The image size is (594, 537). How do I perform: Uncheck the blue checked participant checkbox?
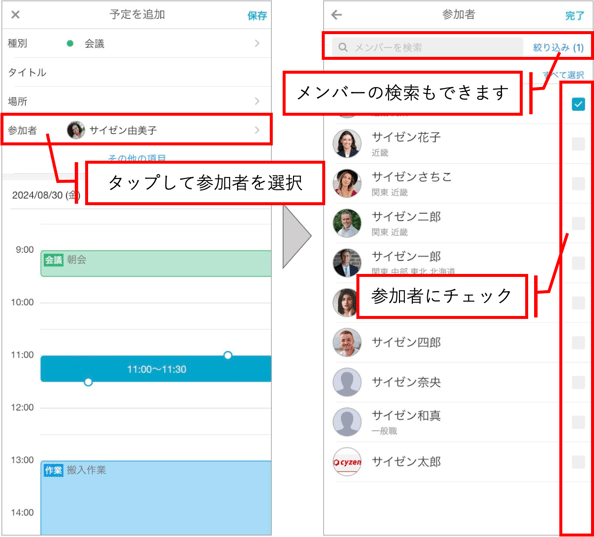[x=578, y=104]
